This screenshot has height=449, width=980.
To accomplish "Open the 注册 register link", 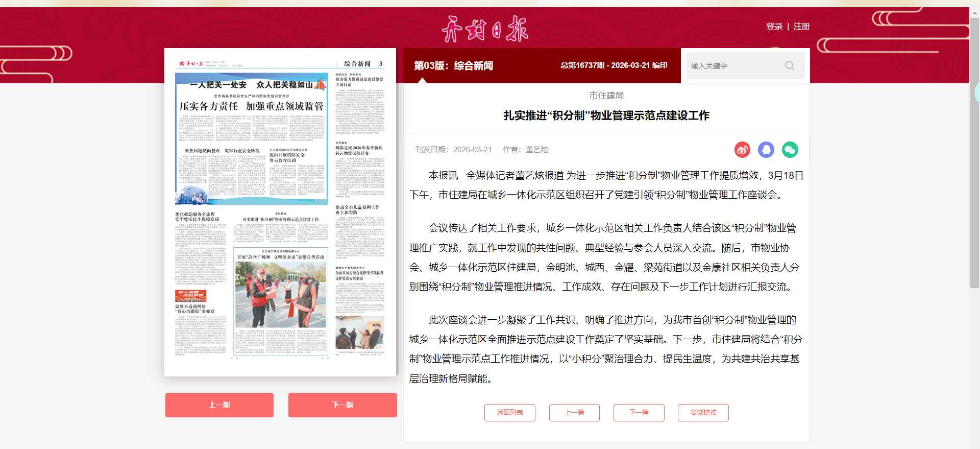I will pyautogui.click(x=801, y=27).
